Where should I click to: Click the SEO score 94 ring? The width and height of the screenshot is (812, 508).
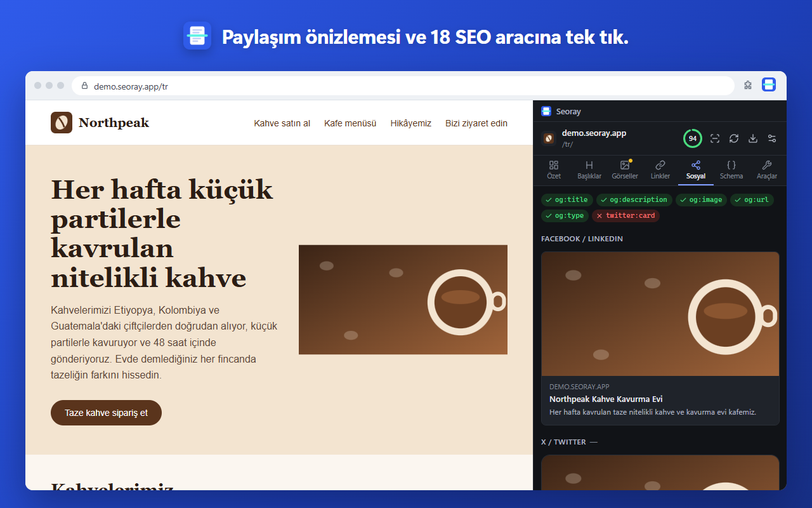pyautogui.click(x=692, y=138)
